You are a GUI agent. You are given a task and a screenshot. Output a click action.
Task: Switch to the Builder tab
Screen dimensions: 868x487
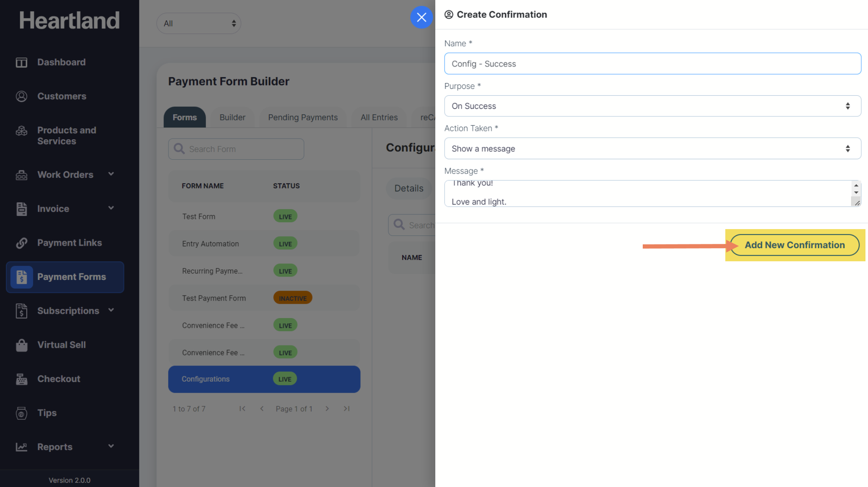[x=232, y=118]
